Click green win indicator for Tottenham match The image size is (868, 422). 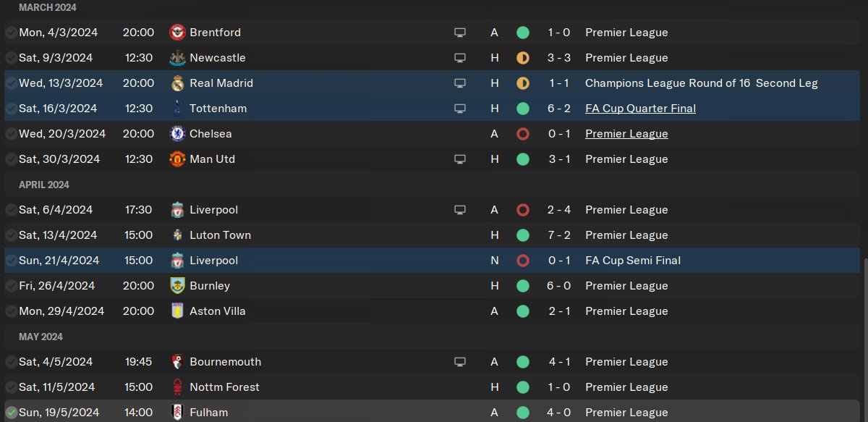click(x=523, y=109)
